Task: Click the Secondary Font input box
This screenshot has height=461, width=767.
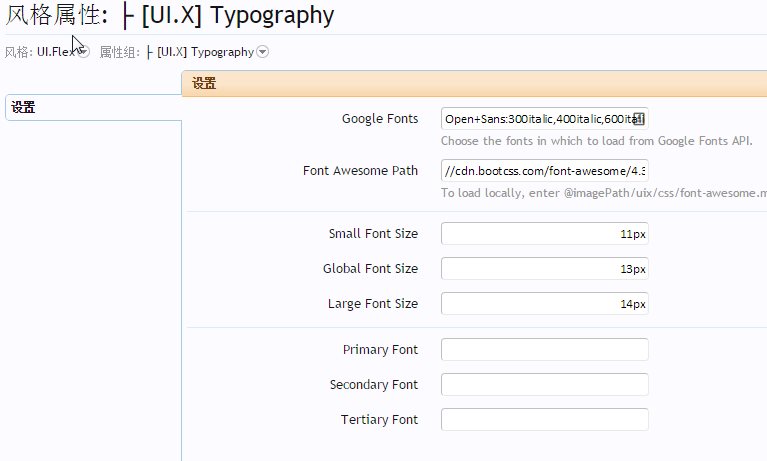Action: click(x=544, y=385)
